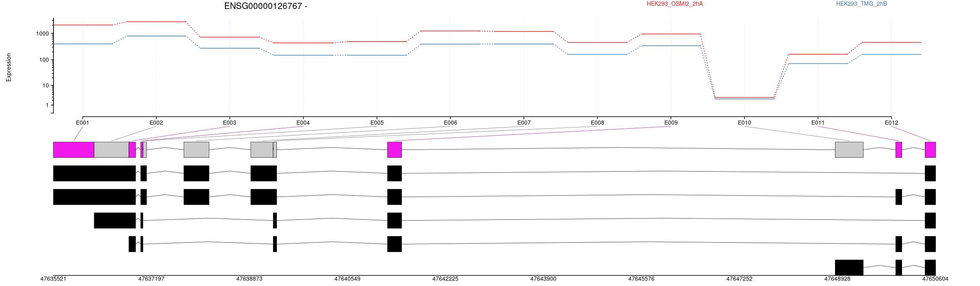This screenshot has width=980, height=286.
Task: Click the exon label E002
Action: [156, 123]
